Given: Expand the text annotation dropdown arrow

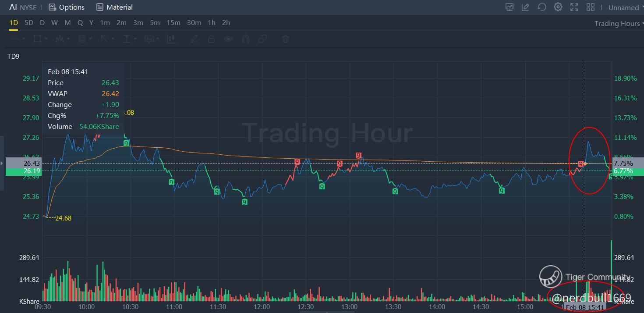Looking at the screenshot, I should tap(158, 39).
